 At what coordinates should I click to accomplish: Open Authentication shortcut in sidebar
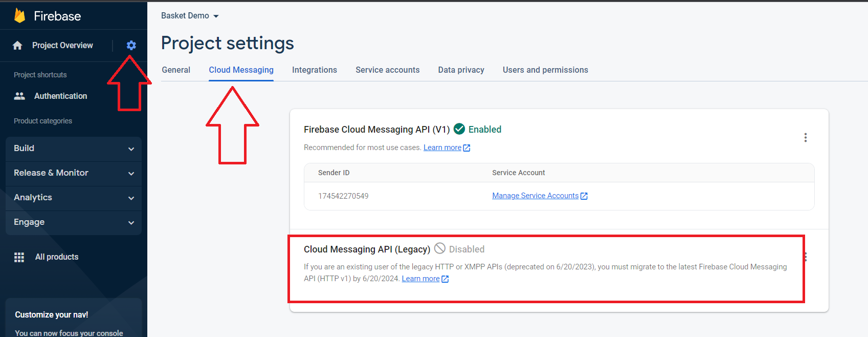pos(61,96)
